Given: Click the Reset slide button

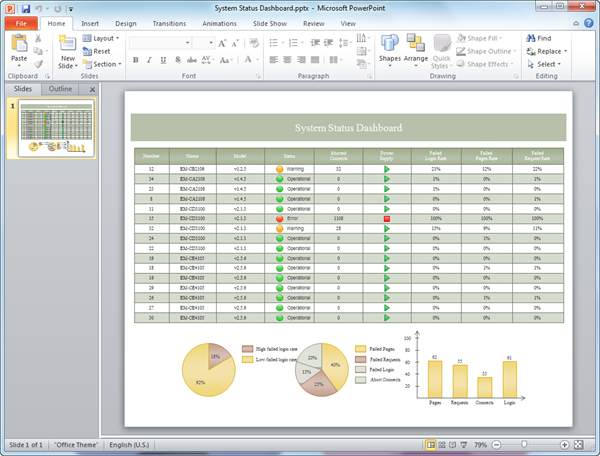Looking at the screenshot, I should (102, 51).
